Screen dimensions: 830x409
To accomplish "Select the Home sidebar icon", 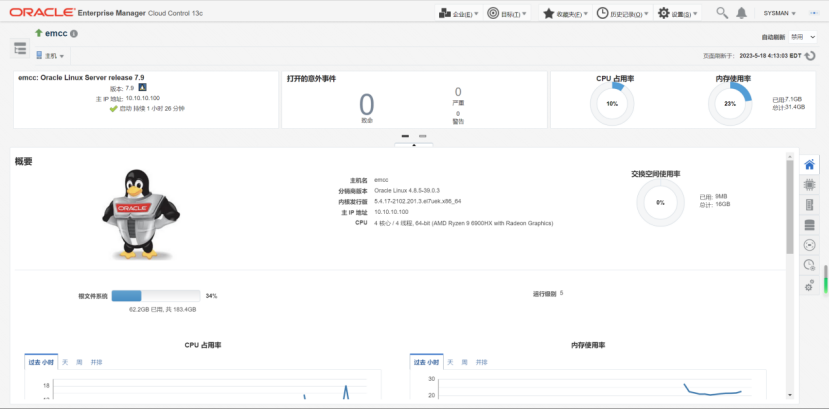I will 809,165.
